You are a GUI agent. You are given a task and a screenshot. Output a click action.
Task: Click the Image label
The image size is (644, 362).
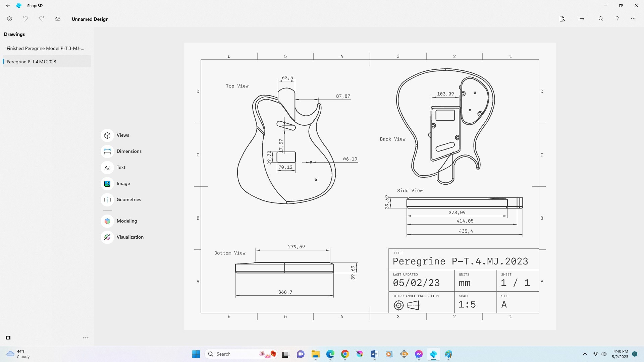click(x=123, y=183)
